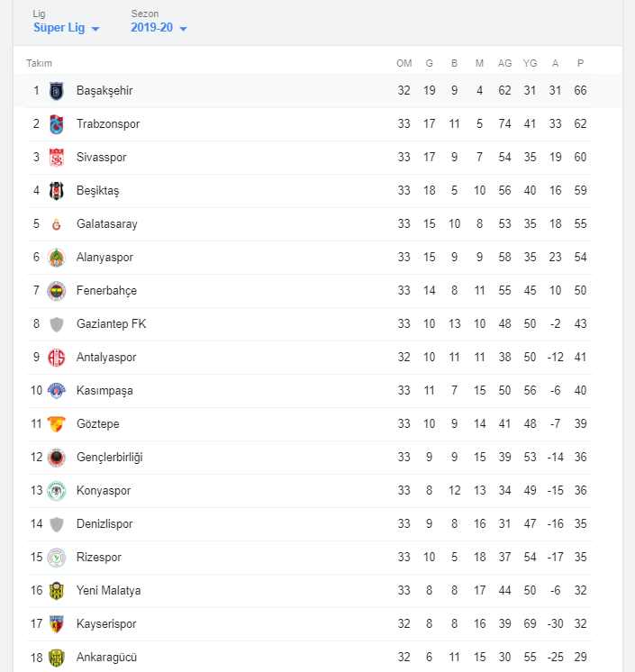The width and height of the screenshot is (635, 672).
Task: Open the 2019-20 season dropdown
Action: click(x=159, y=28)
